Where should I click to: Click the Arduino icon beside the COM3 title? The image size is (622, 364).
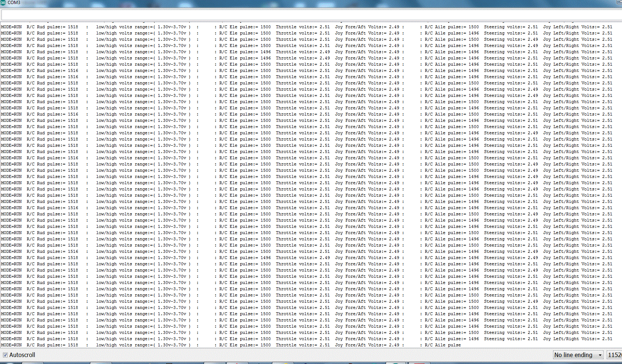click(x=3, y=3)
